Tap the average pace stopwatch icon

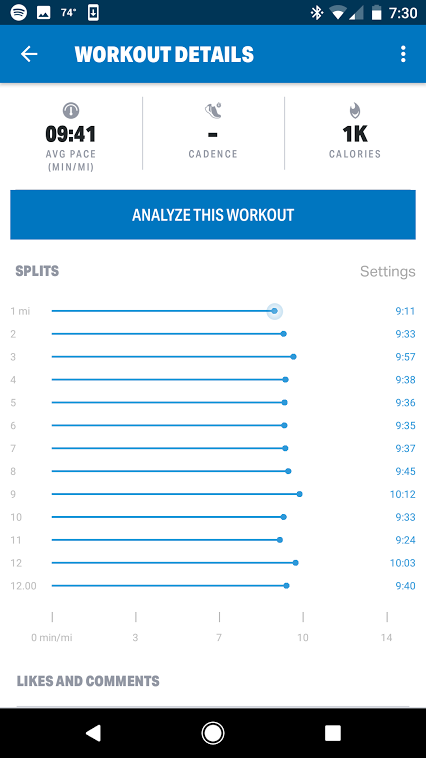(x=71, y=111)
